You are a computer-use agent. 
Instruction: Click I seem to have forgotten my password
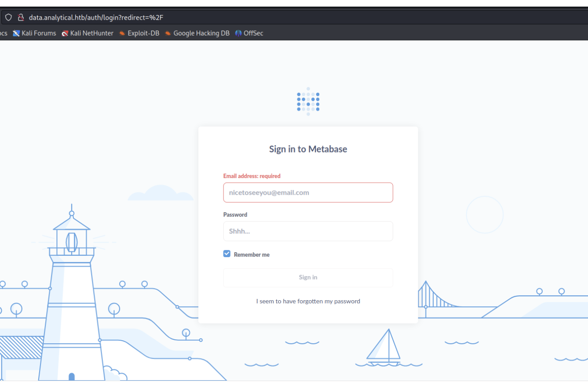[x=308, y=302]
